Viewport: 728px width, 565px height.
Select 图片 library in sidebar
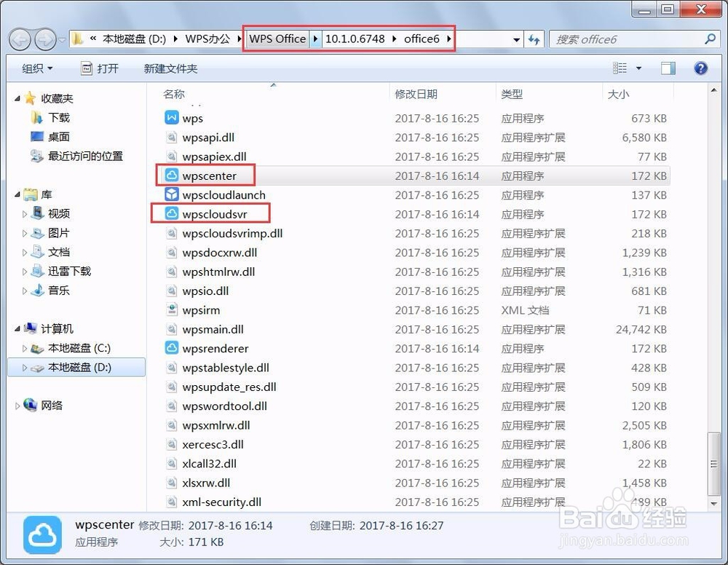(58, 232)
